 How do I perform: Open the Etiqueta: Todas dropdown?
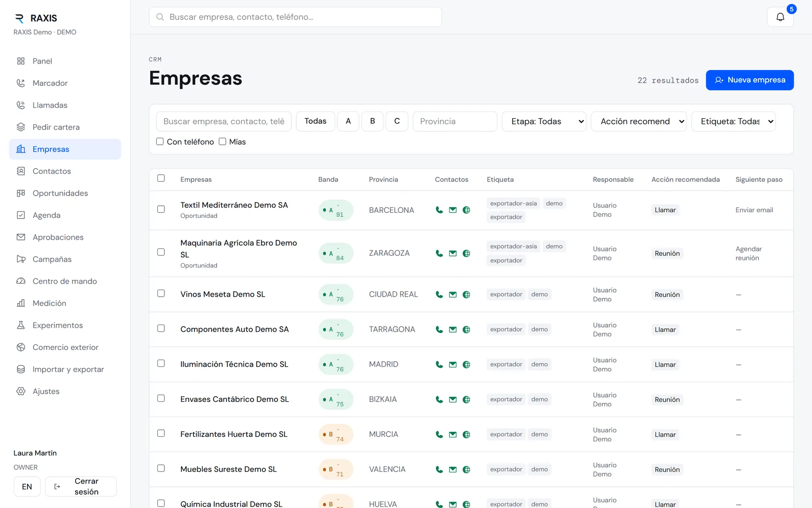733,121
